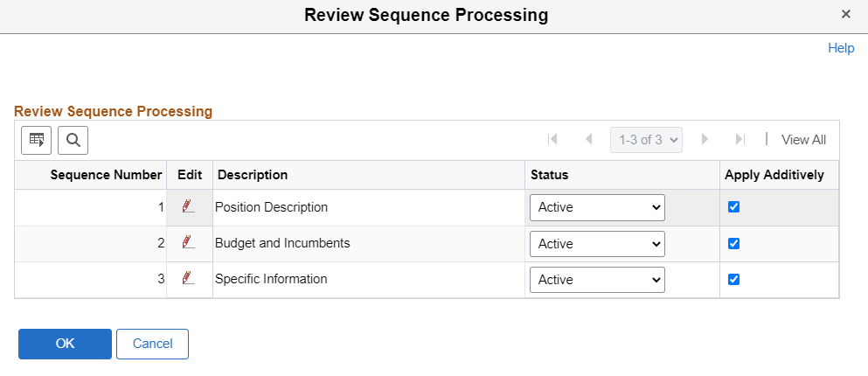The height and width of the screenshot is (376, 868).
Task: Go to previous row arrow icon
Action: [589, 139]
